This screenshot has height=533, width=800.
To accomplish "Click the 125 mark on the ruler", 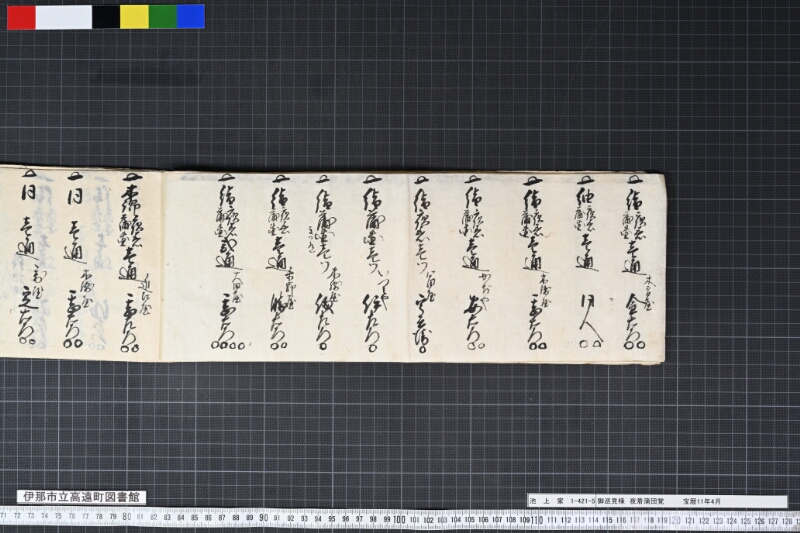I will point(745,521).
